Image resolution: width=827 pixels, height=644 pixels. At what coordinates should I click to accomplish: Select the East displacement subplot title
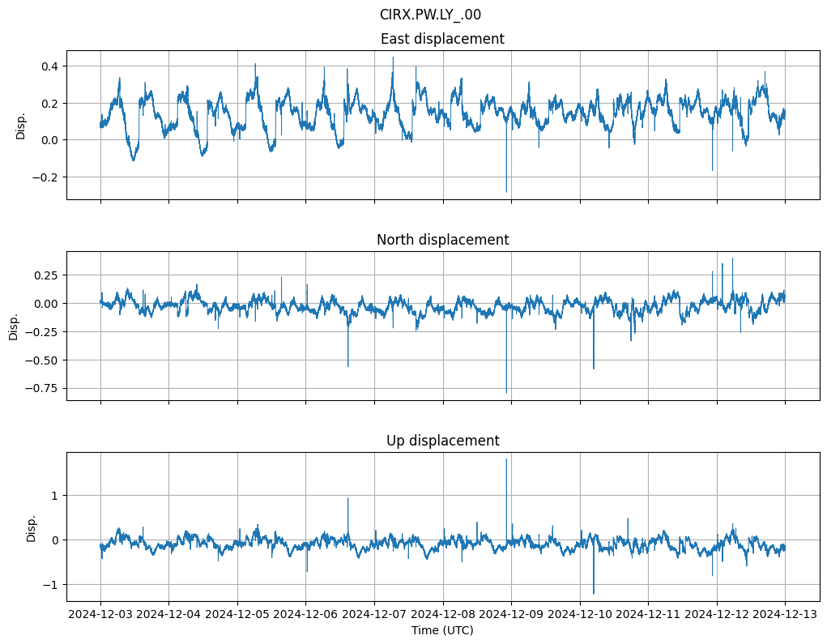coord(442,39)
